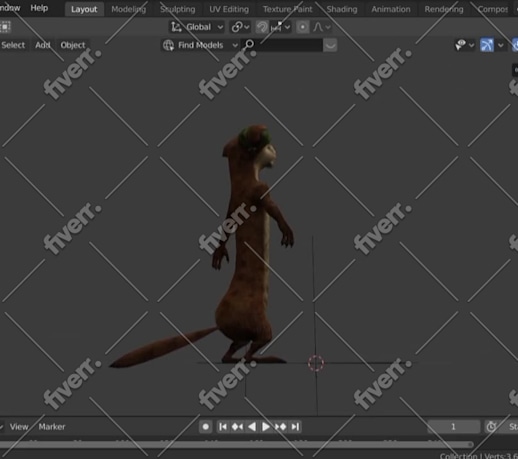Open the timeline View menu

tap(19, 427)
